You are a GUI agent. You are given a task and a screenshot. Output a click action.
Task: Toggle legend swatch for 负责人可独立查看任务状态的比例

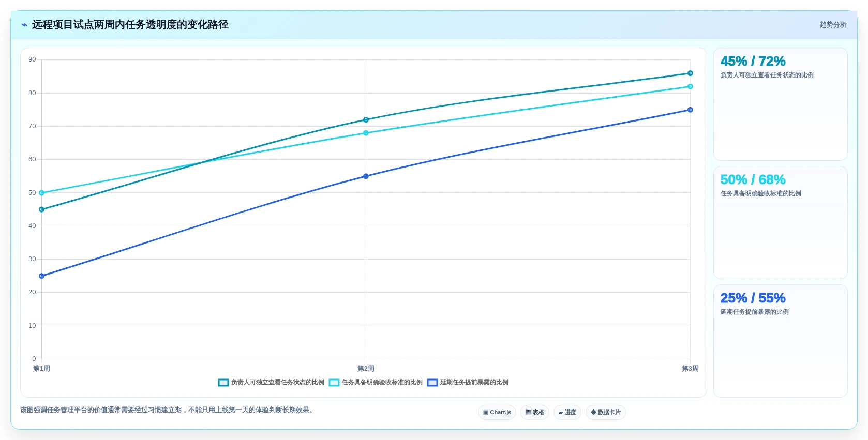tap(223, 383)
